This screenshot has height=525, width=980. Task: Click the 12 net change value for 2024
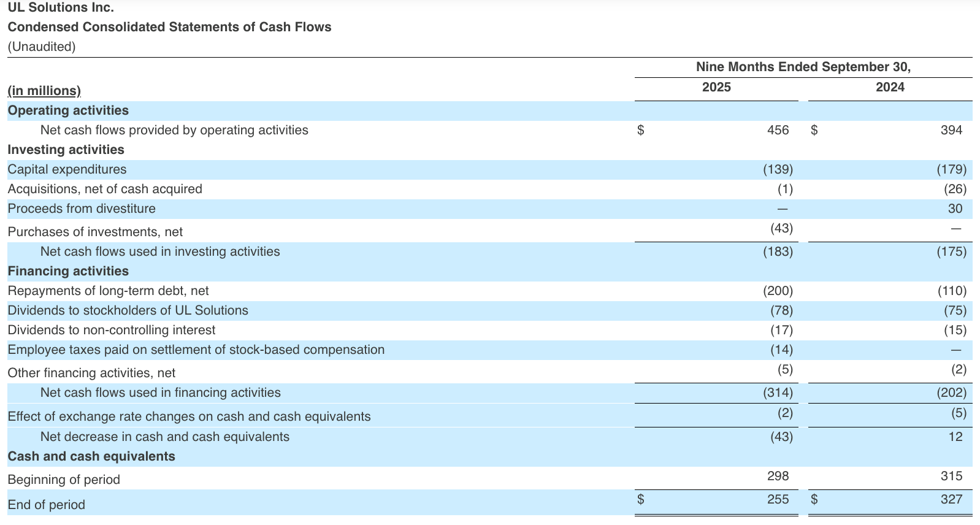[x=955, y=437]
